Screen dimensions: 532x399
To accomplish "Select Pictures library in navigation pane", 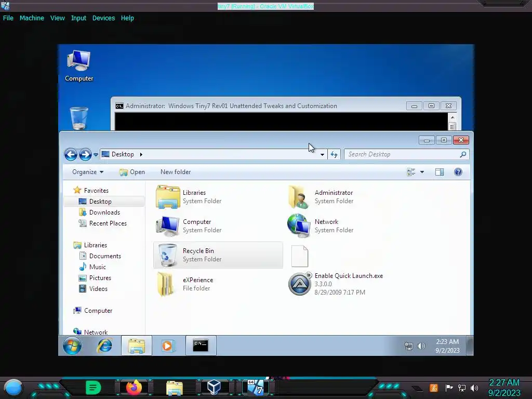I will point(95,277).
